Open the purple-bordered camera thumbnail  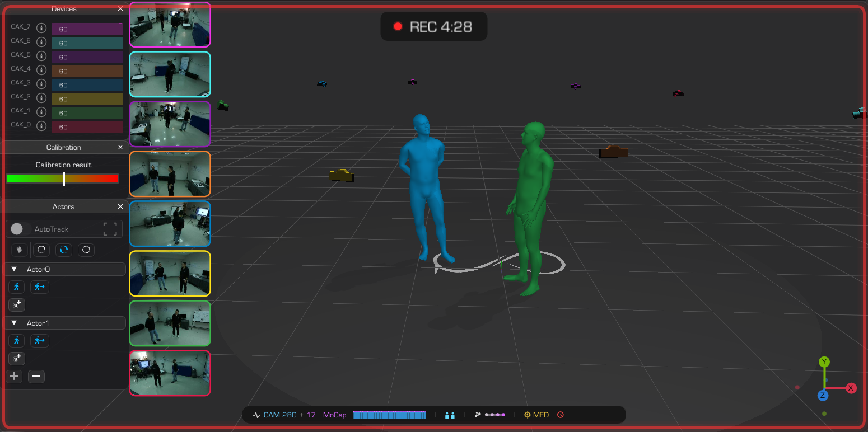[x=170, y=124]
